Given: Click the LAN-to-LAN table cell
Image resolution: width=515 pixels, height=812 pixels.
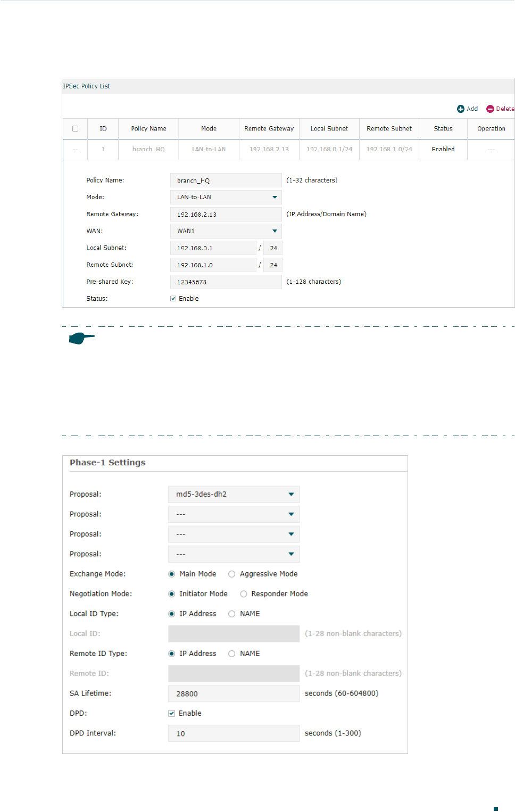Looking at the screenshot, I should coord(209,150).
